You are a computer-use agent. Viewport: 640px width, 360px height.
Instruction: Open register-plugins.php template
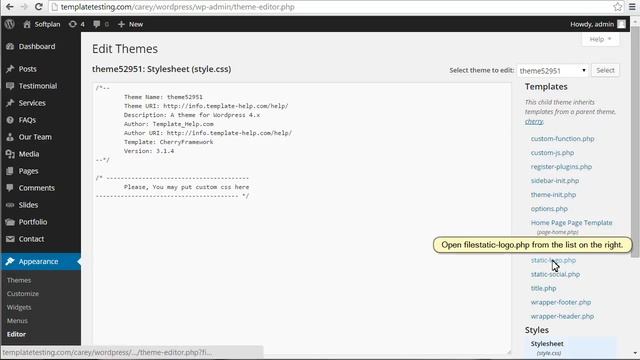(x=561, y=167)
